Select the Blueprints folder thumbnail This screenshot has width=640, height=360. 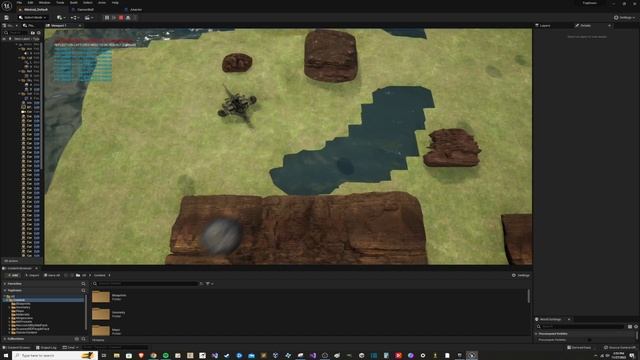click(101, 296)
